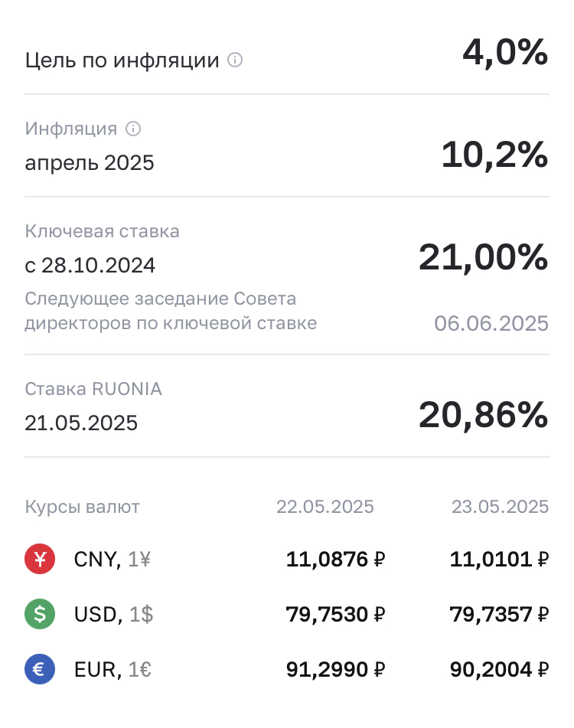Select the USD, 1$ currency row label

click(113, 615)
